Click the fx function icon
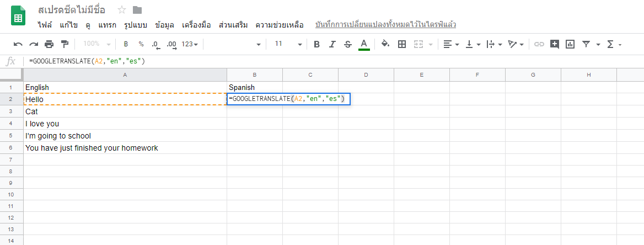This screenshot has height=245, width=644. [x=11, y=61]
